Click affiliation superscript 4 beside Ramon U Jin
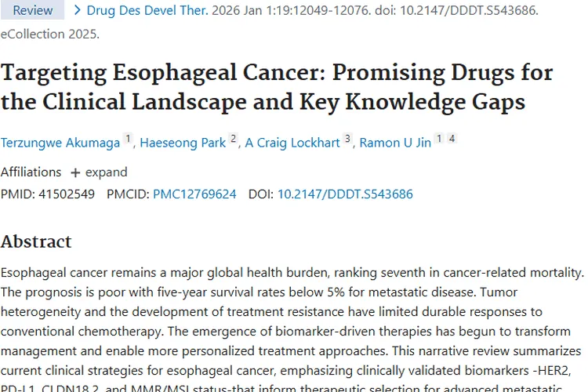 [x=452, y=140]
